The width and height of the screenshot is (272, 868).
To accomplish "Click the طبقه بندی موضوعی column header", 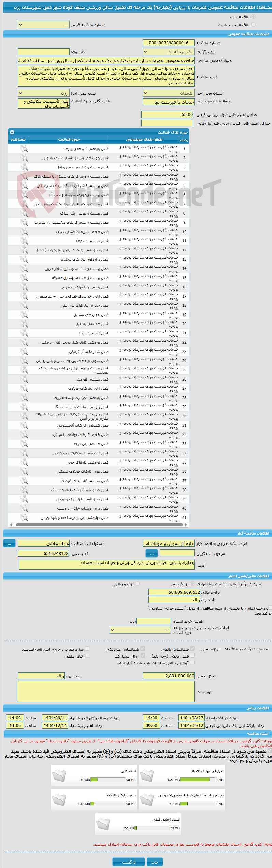I will tap(144, 139).
